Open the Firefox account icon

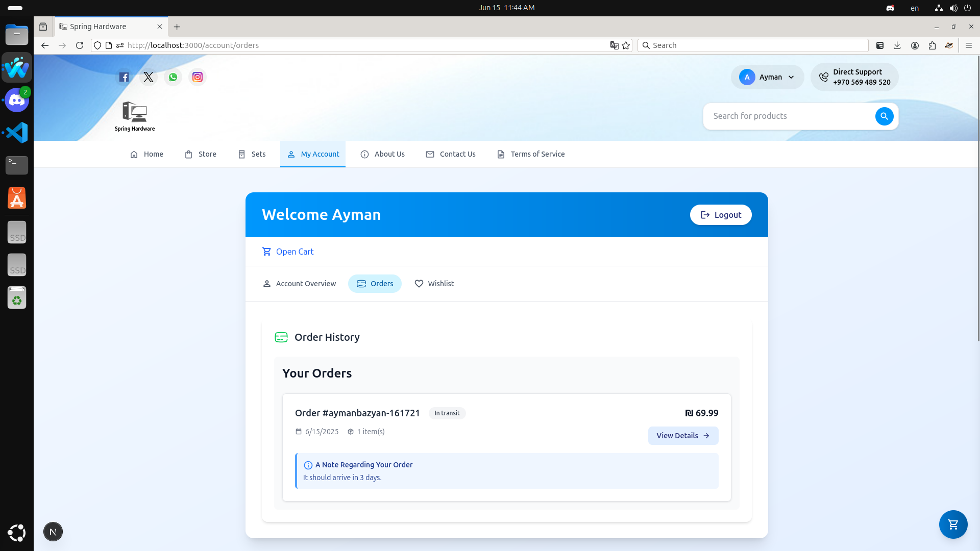click(x=915, y=45)
